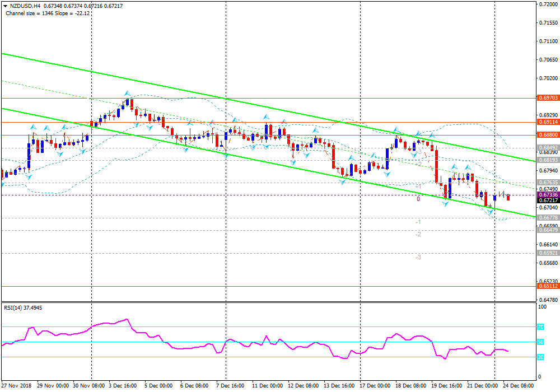Select the orange 0.65112 price label
This screenshot has height=392, width=560.
(x=548, y=286)
